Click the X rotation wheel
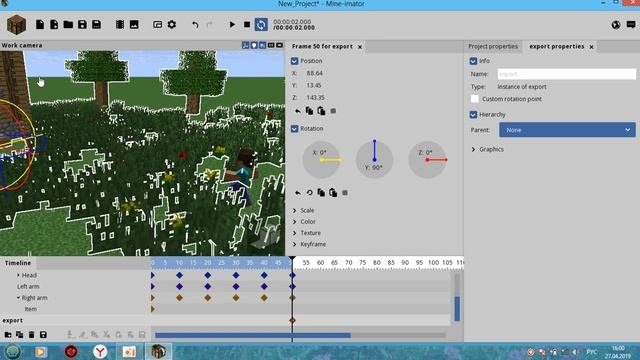 click(x=321, y=160)
